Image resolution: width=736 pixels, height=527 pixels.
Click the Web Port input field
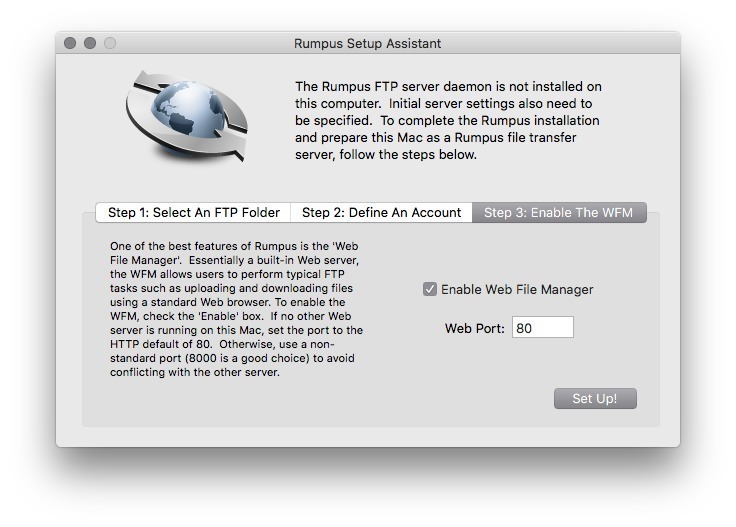[x=543, y=328]
